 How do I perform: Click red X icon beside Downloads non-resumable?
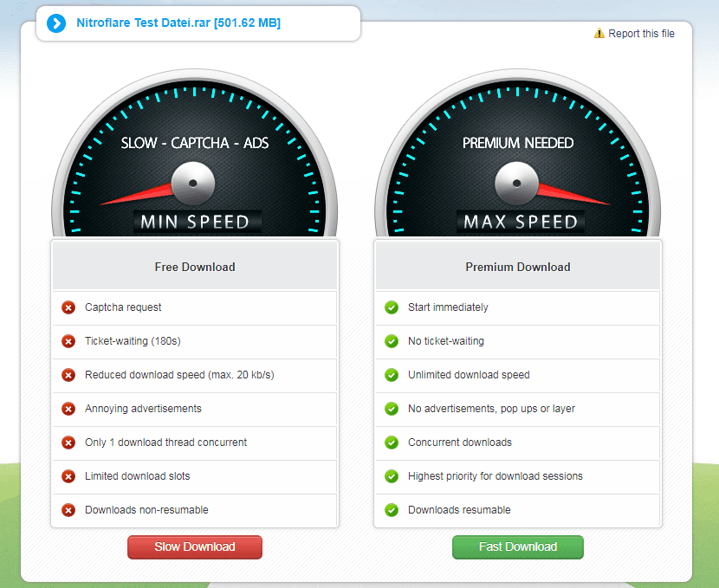click(x=68, y=510)
